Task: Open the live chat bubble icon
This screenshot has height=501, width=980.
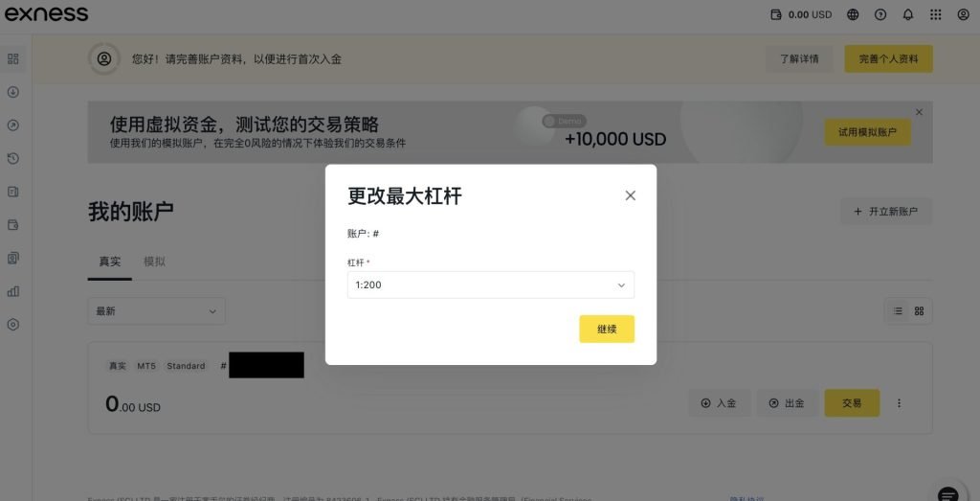Action: point(948,493)
